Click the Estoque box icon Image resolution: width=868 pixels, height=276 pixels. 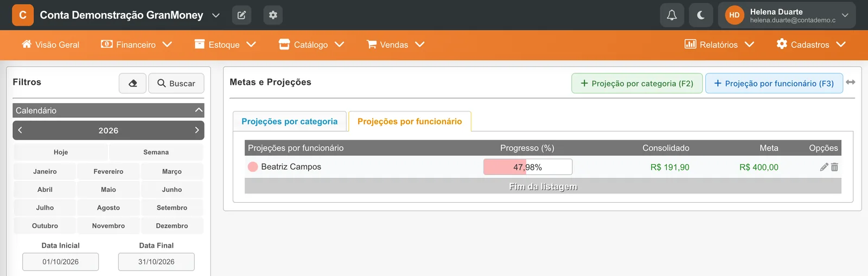click(200, 44)
